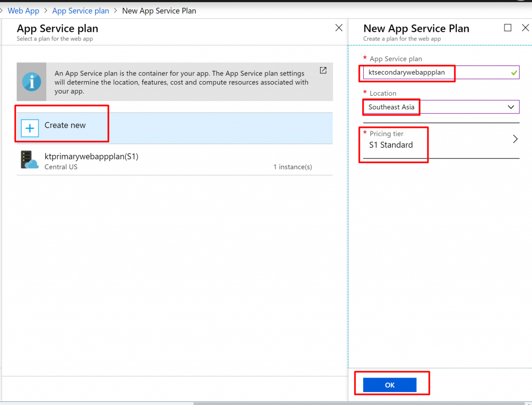Click the Location dropdown arrow
The height and width of the screenshot is (405, 532).
(x=511, y=107)
